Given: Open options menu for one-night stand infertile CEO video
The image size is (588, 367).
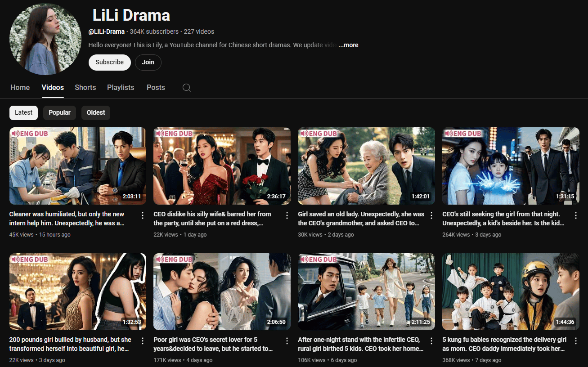Looking at the screenshot, I should [x=431, y=341].
